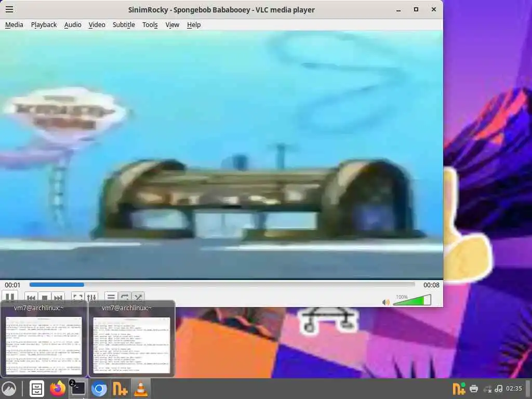Screen dimensions: 532x399
Task: Pause the video playback
Action: [x=9, y=297]
